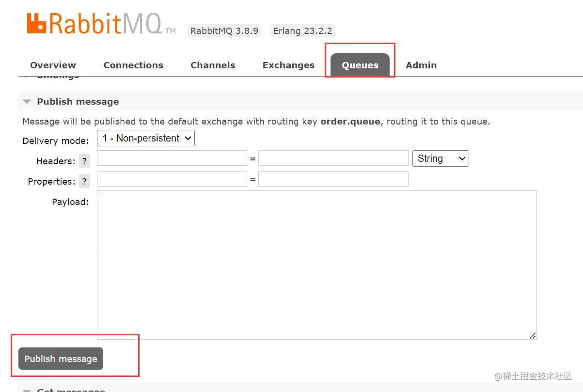The width and height of the screenshot is (583, 392).
Task: Open the Delivery mode dropdown
Action: click(x=146, y=138)
